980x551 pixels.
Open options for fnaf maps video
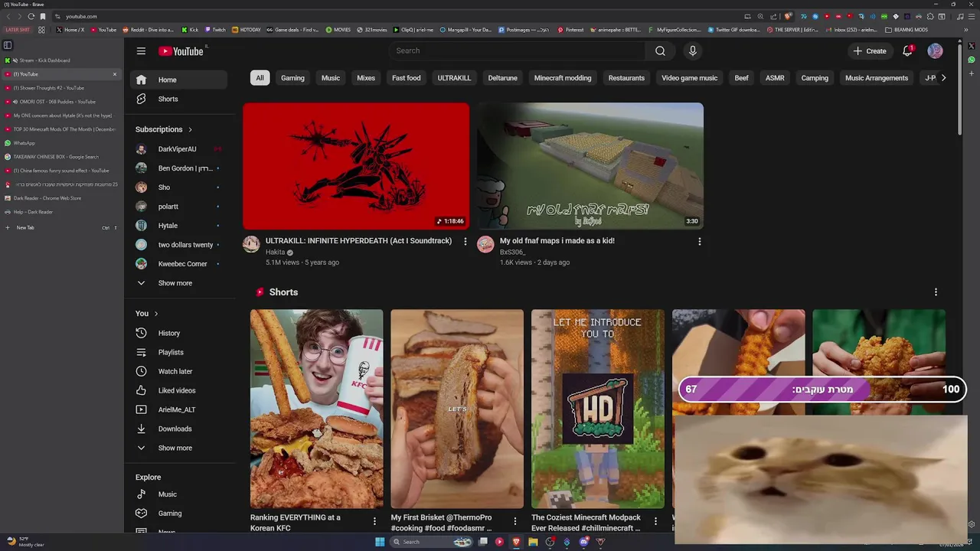699,241
